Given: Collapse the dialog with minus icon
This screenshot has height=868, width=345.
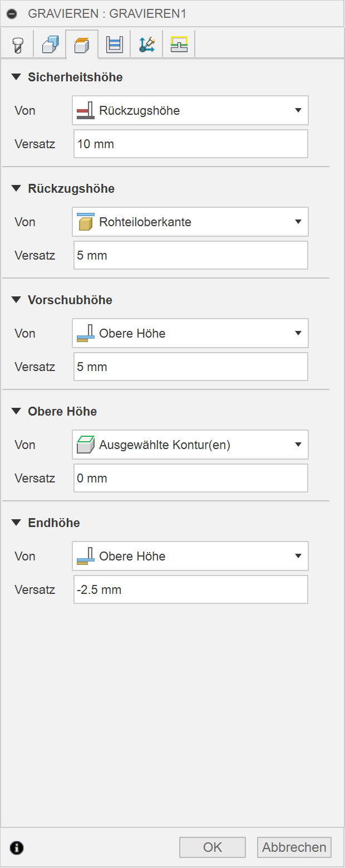Looking at the screenshot, I should pos(12,14).
